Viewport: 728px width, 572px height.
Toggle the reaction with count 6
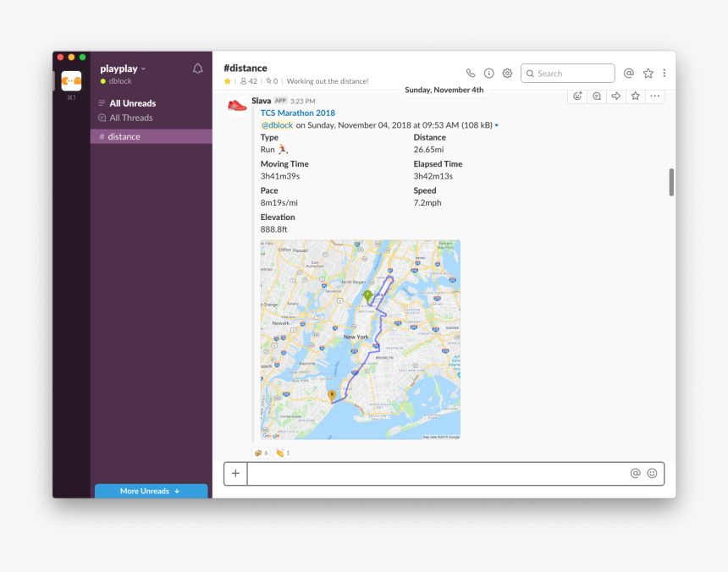click(262, 453)
